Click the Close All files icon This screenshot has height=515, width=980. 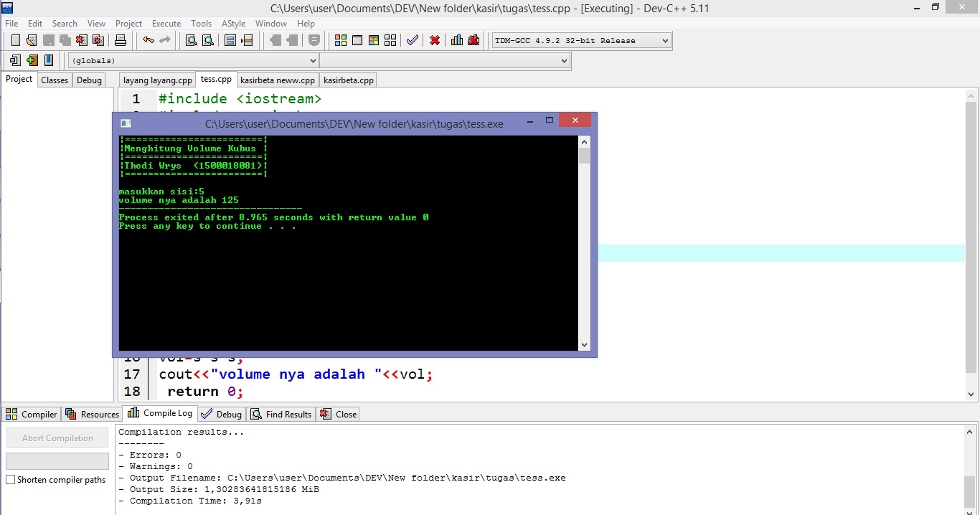pyautogui.click(x=98, y=40)
